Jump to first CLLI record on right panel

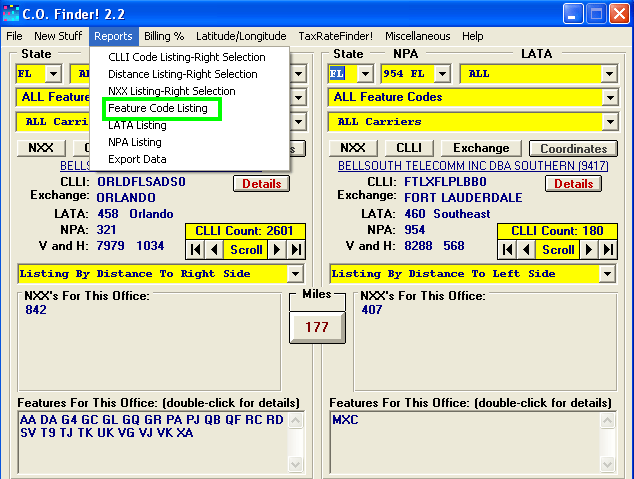508,249
